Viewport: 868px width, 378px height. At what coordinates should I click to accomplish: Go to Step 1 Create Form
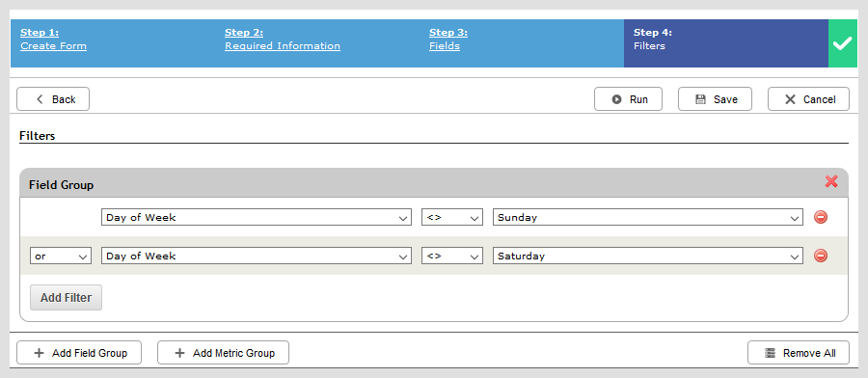(x=53, y=40)
